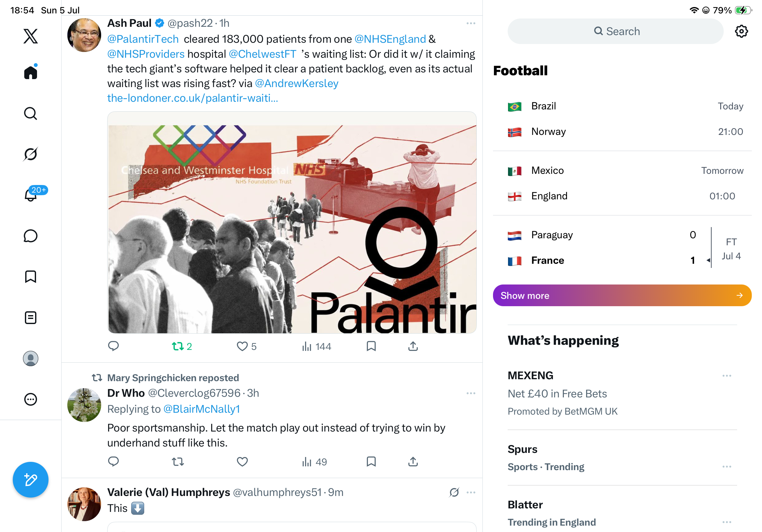
Task: Open Messages chat bubble in sidebar
Action: pyautogui.click(x=31, y=236)
